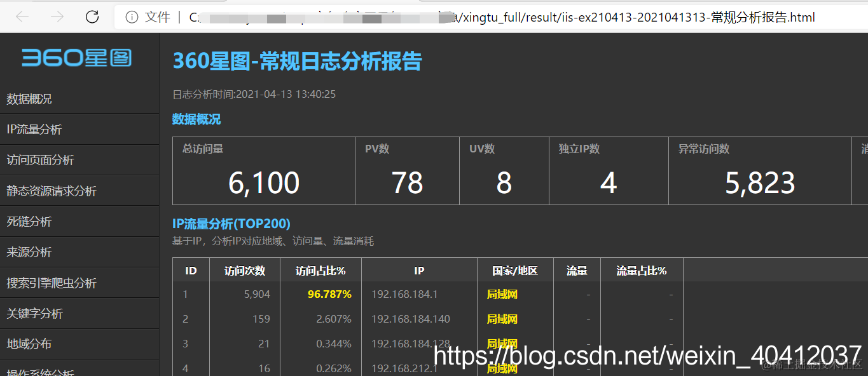Viewport: 868px width, 376px height.
Task: Open IP流量分析 in sidebar
Action: (x=79, y=130)
